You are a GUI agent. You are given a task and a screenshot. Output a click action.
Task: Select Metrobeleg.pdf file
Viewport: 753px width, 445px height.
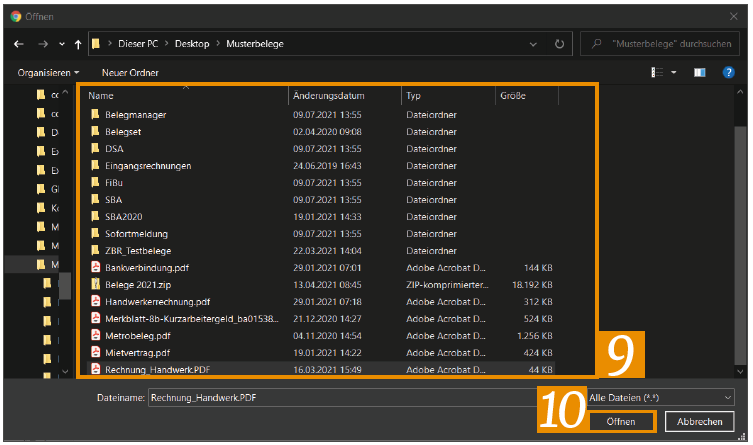coord(137,336)
